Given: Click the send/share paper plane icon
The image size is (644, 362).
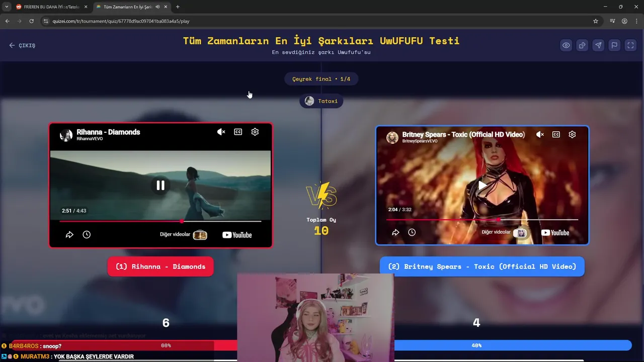Looking at the screenshot, I should coord(598,45).
